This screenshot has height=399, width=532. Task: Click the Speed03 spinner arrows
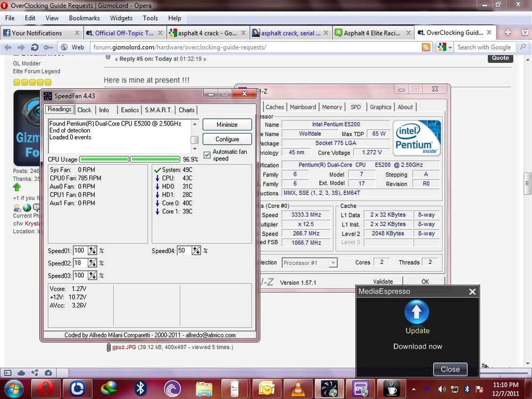tap(93, 276)
